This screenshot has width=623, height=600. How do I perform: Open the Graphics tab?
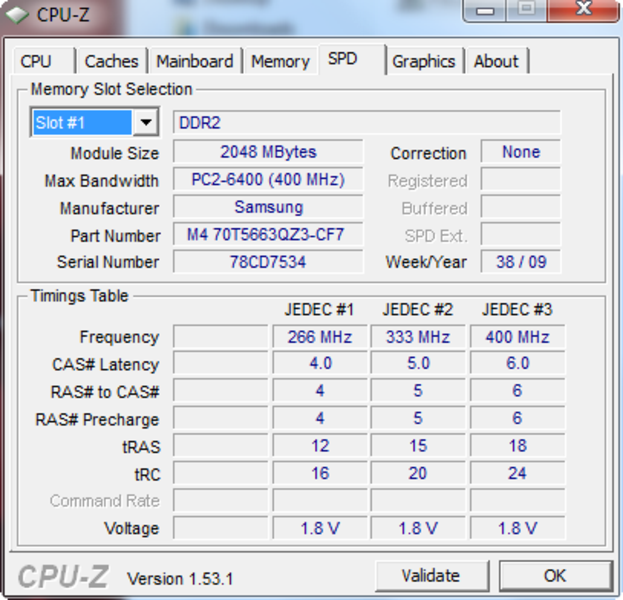click(424, 62)
